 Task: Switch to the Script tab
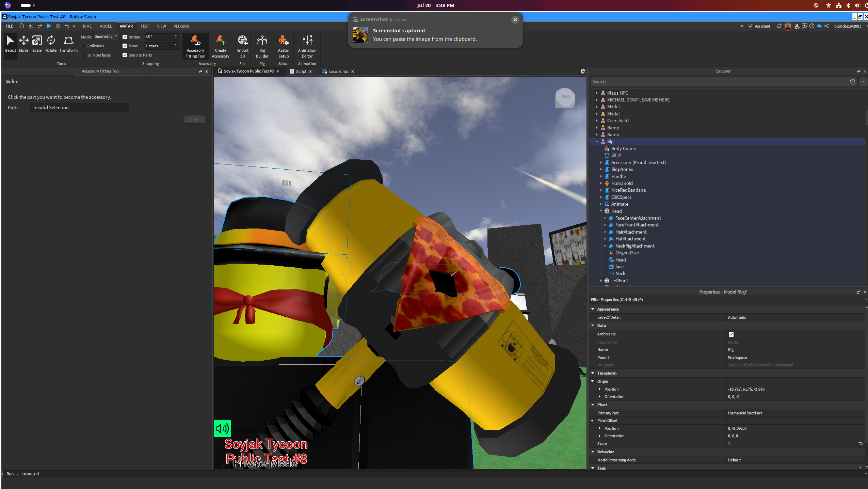(x=301, y=72)
